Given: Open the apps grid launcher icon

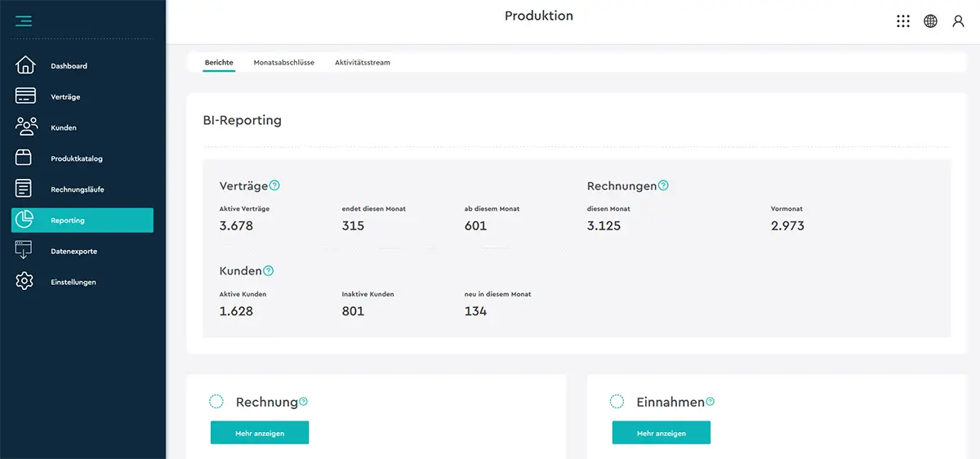Looking at the screenshot, I should click(902, 21).
